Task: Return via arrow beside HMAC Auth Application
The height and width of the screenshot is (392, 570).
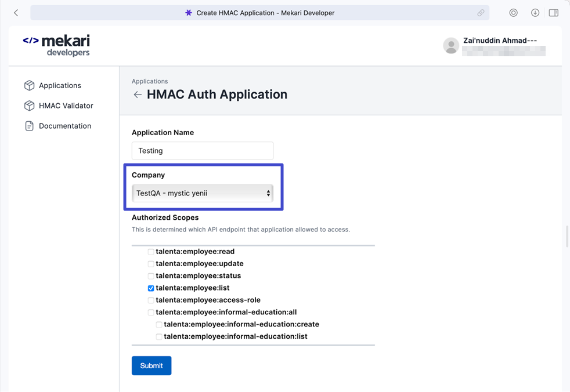Action: click(138, 95)
